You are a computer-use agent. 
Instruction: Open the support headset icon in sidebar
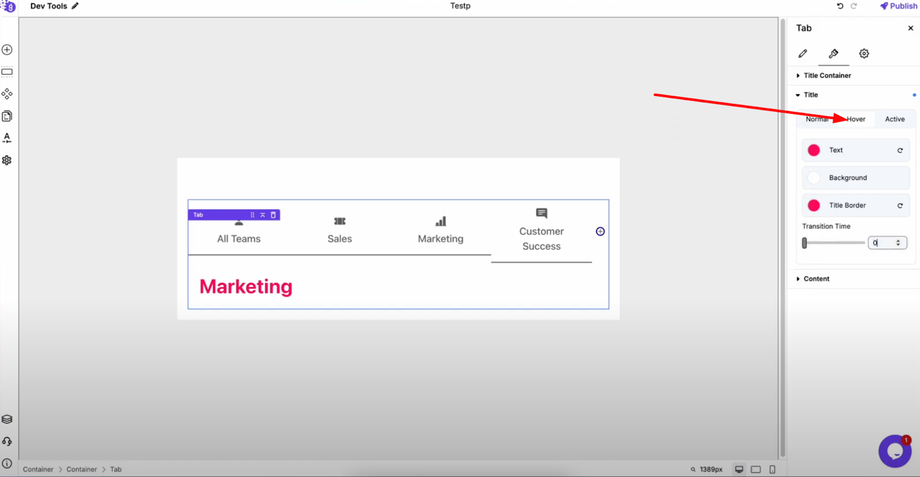pyautogui.click(x=7, y=441)
